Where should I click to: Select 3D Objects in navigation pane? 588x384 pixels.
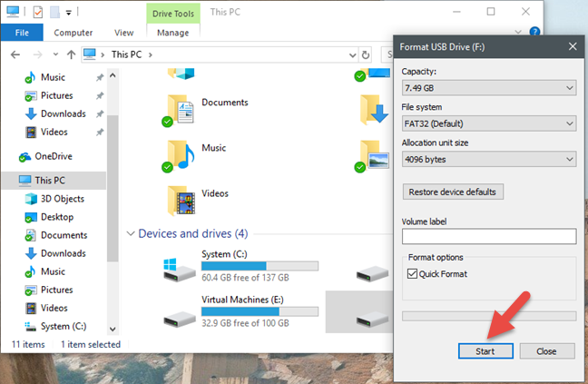[x=63, y=199]
